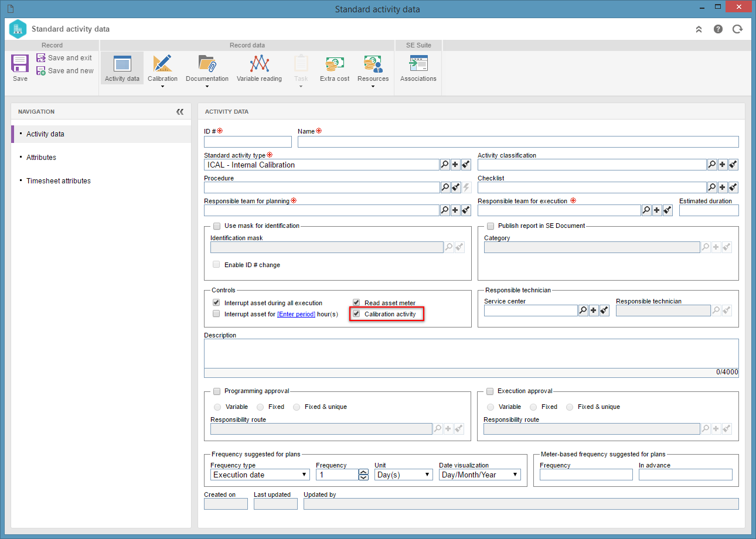Image resolution: width=756 pixels, height=539 pixels.
Task: Select Fixed & unique under Execution approval
Action: 570,407
